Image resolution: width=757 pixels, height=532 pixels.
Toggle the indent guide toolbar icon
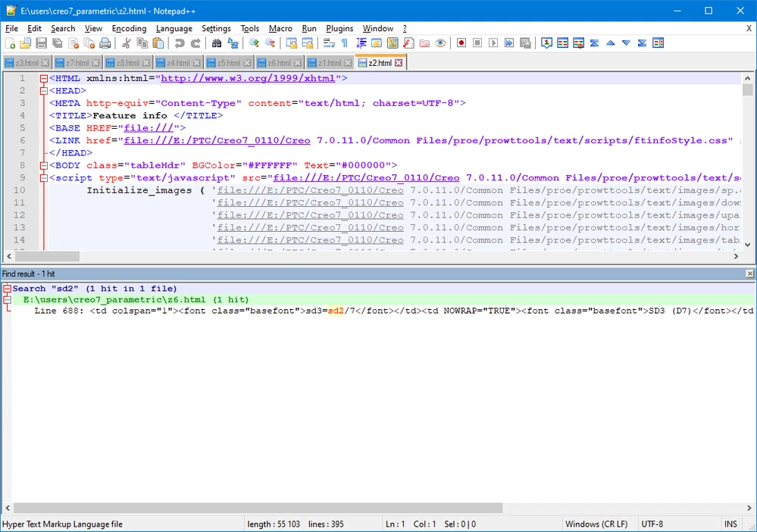(x=361, y=43)
